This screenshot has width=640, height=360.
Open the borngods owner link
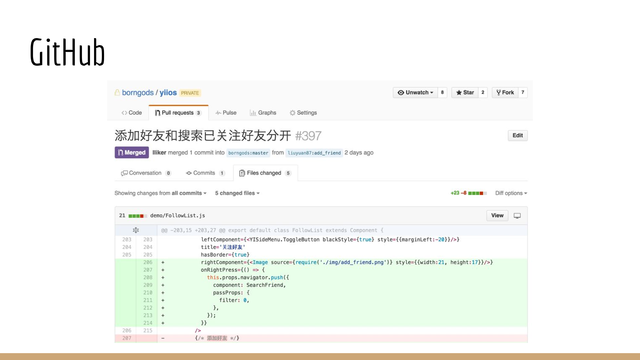138,93
